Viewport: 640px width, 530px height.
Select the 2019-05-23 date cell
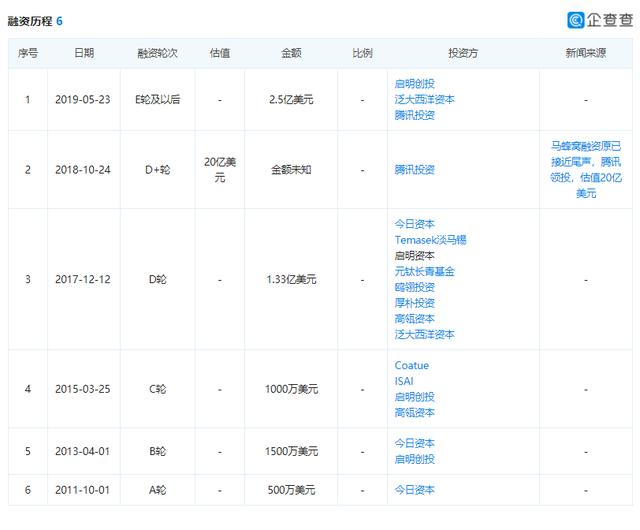click(x=83, y=99)
